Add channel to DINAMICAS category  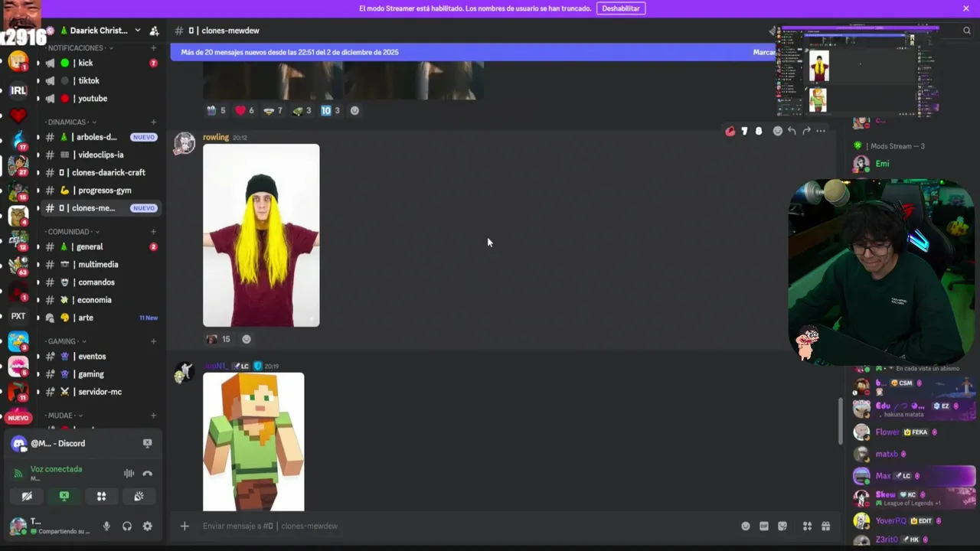[153, 122]
